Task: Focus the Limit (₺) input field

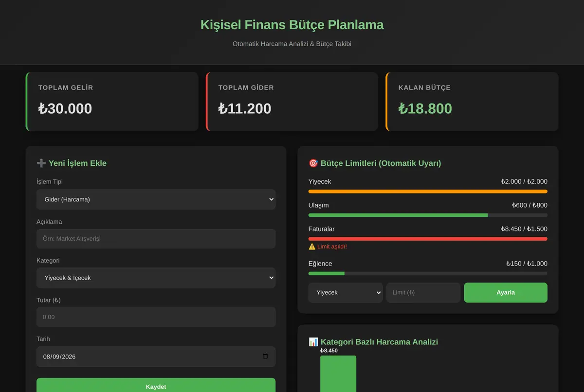Action: coord(423,293)
